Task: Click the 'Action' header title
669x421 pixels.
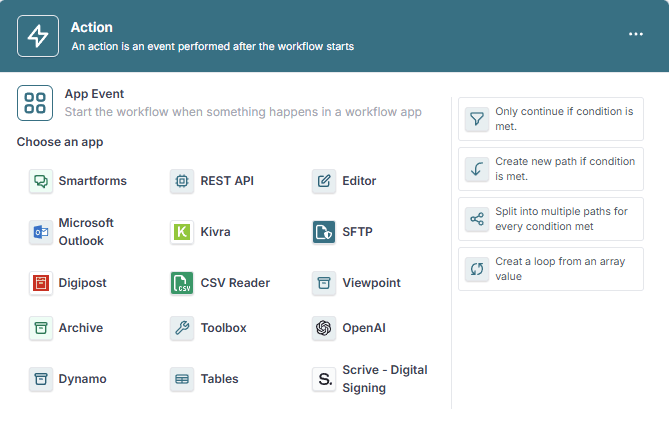Action: [92, 27]
